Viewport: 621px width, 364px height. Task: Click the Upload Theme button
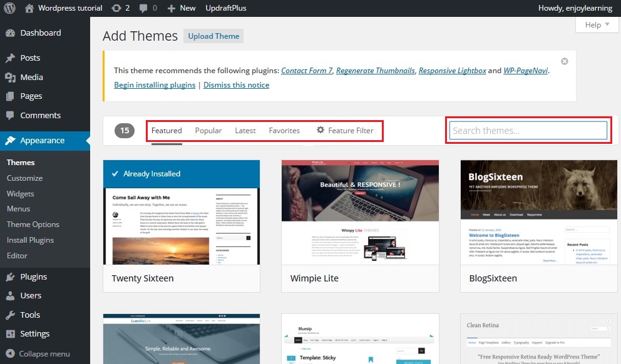[213, 36]
